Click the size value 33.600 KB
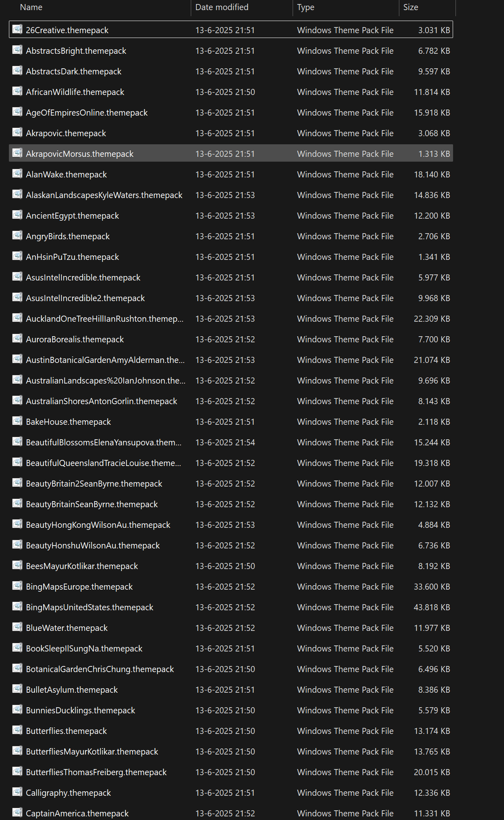This screenshot has height=820, width=504. [x=432, y=587]
